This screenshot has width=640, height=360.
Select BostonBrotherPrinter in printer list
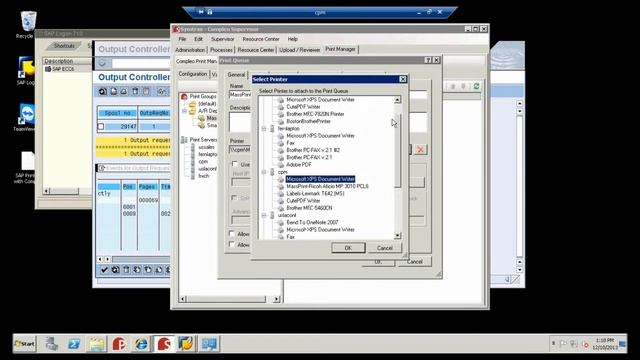[308, 121]
